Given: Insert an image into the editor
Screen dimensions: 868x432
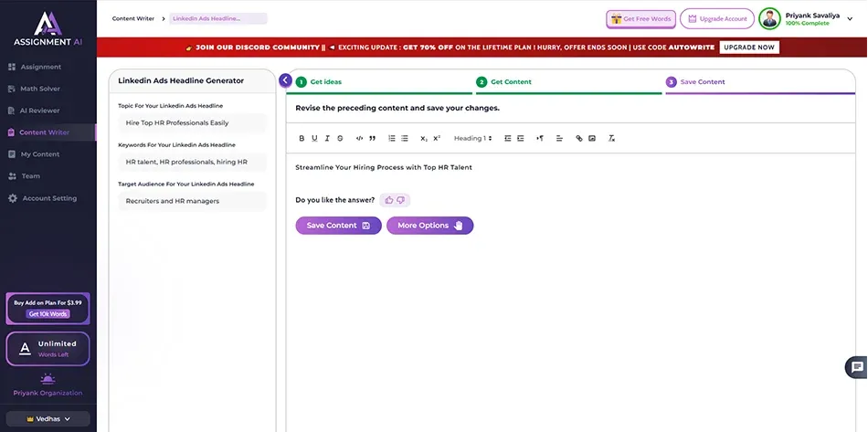Looking at the screenshot, I should tap(592, 139).
